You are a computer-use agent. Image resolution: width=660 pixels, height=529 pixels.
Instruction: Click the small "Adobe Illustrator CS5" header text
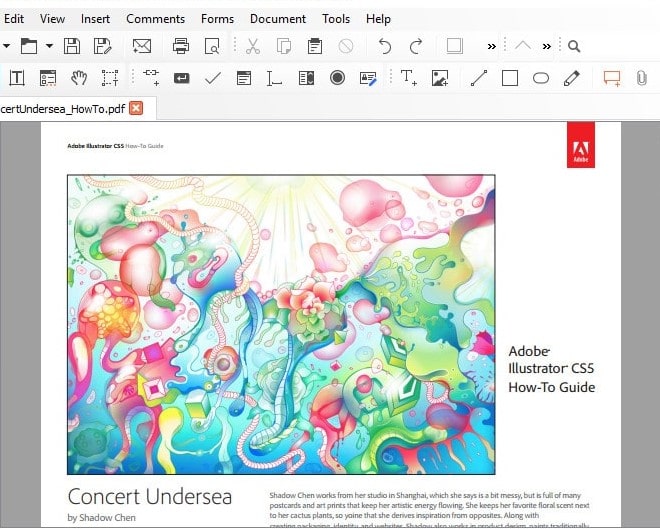[96, 146]
